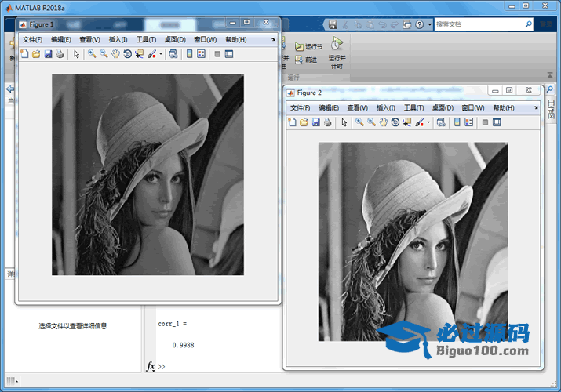This screenshot has height=392, width=561.
Task: Select Rotate 3D tool in Figure 1
Action: (127, 54)
